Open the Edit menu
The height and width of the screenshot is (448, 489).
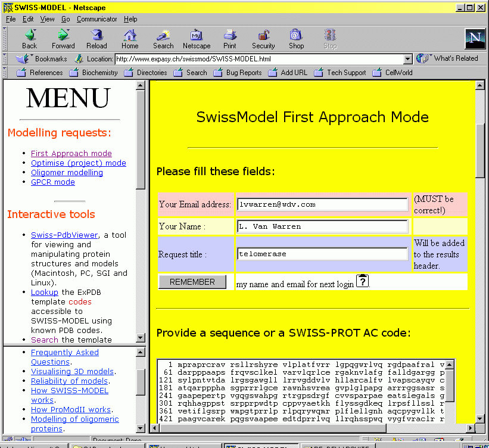[28, 19]
